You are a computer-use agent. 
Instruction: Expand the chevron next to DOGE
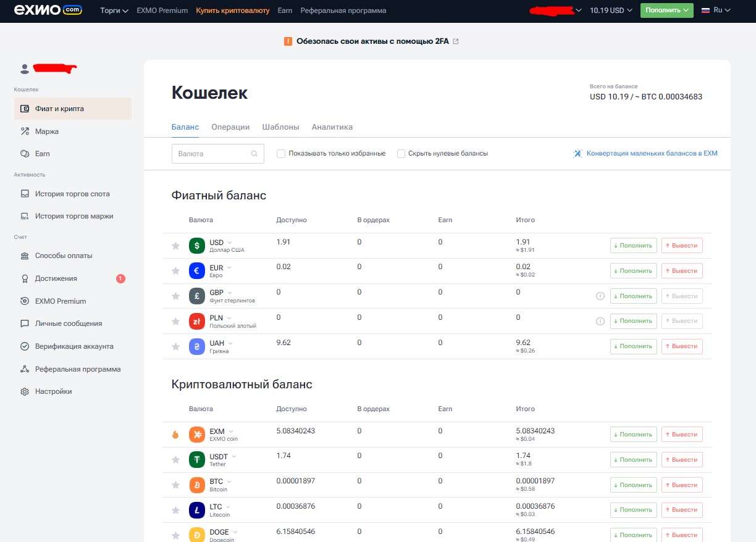click(235, 532)
